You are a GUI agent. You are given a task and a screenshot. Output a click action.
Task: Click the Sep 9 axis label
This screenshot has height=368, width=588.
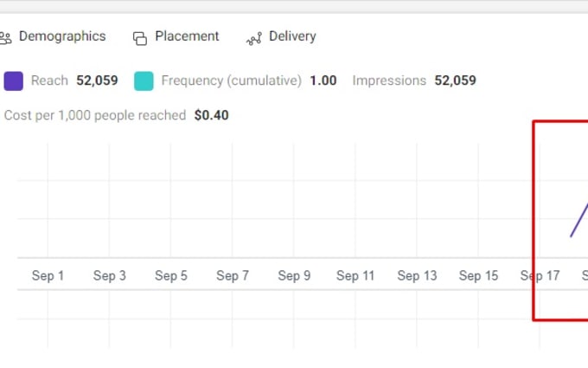pyautogui.click(x=294, y=275)
